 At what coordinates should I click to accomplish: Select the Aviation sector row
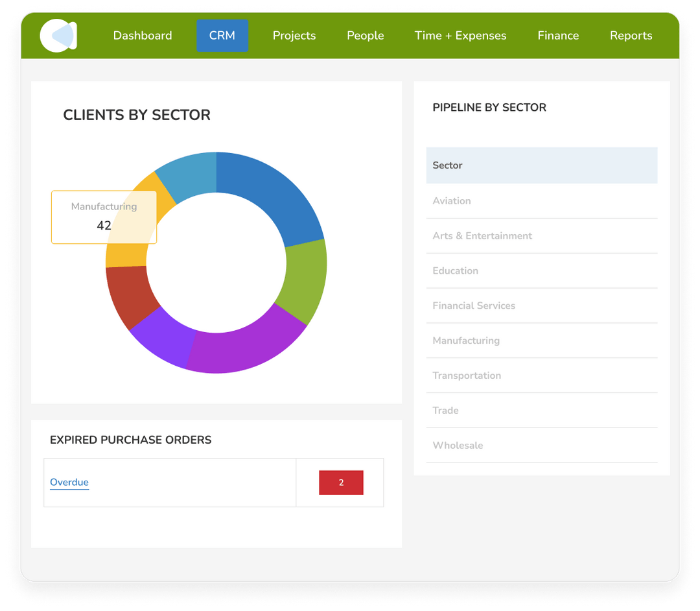(452, 200)
